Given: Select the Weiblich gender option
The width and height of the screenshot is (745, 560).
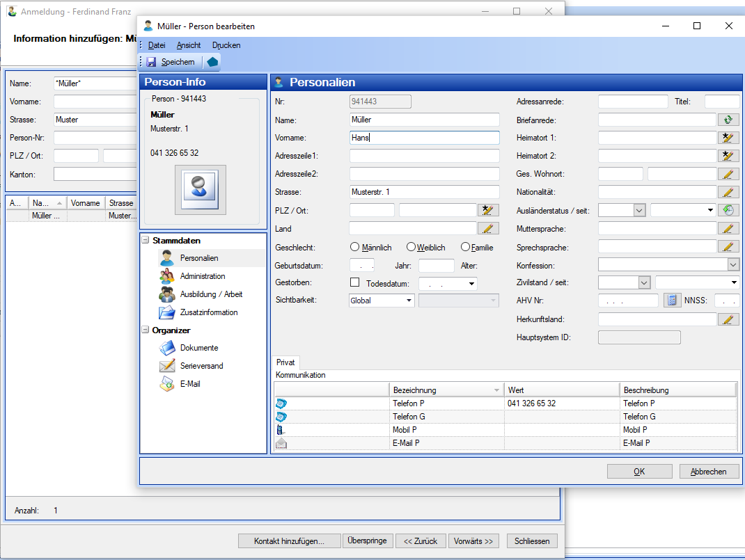Looking at the screenshot, I should [411, 247].
